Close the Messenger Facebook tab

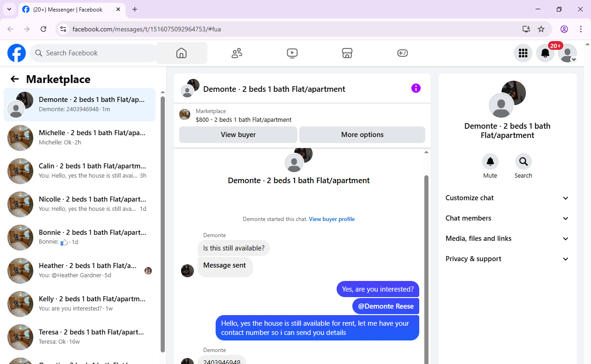(118, 9)
